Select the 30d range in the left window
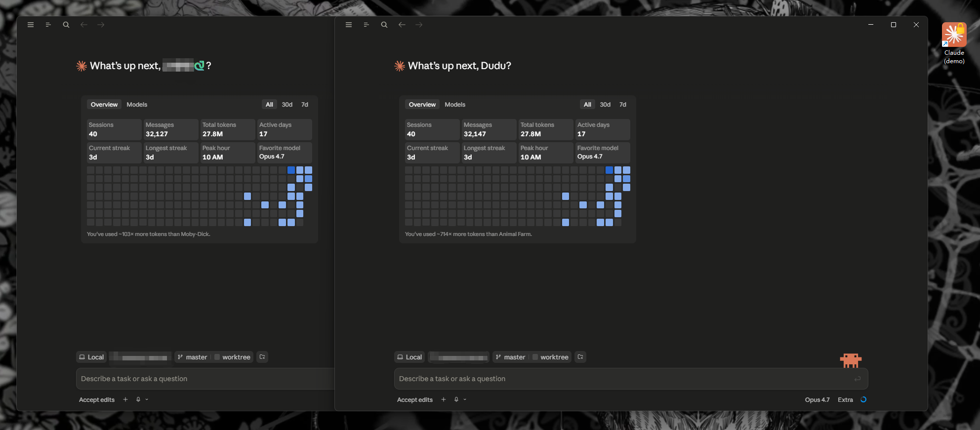 tap(287, 104)
